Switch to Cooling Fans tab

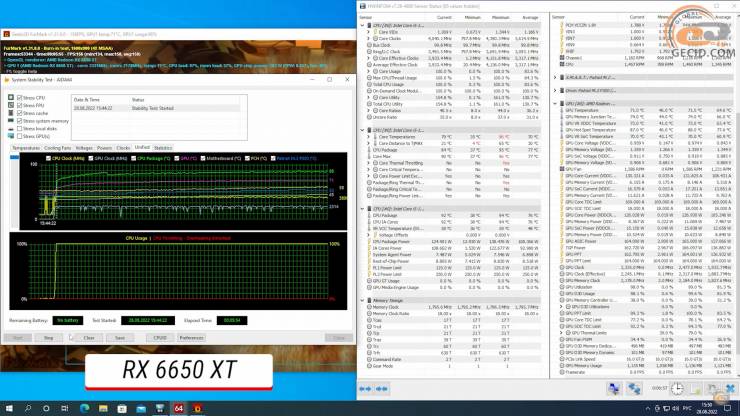(58, 148)
